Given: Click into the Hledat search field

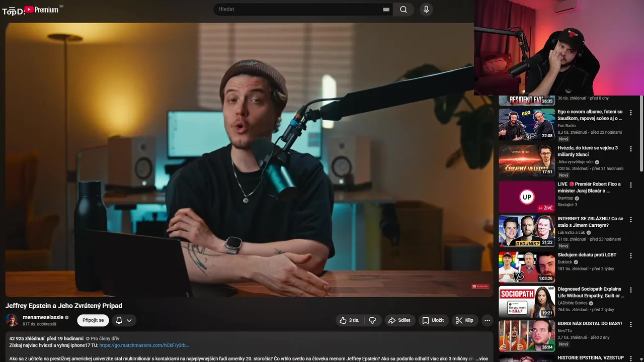Looking at the screenshot, I should tap(299, 10).
